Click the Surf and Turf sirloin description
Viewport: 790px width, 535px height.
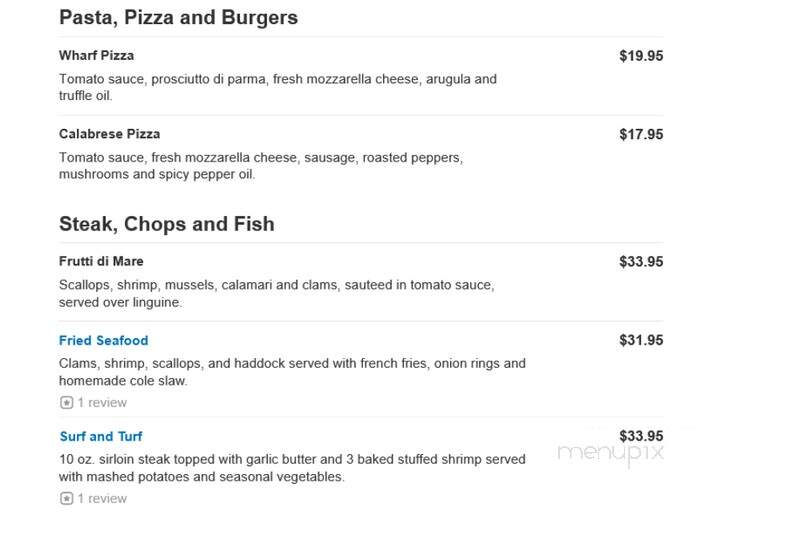click(292, 468)
